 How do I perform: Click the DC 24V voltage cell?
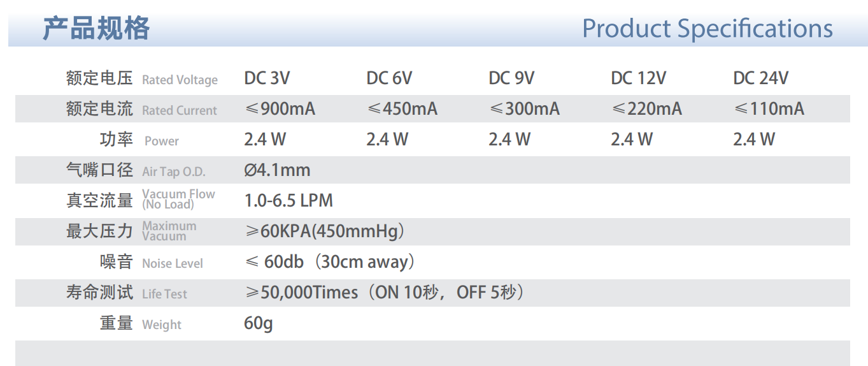760,78
